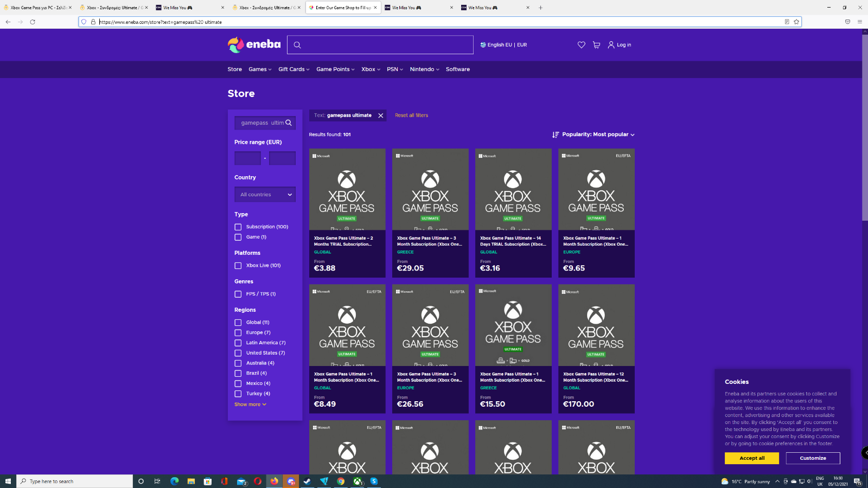Click the volume icon in system tray

tap(809, 481)
